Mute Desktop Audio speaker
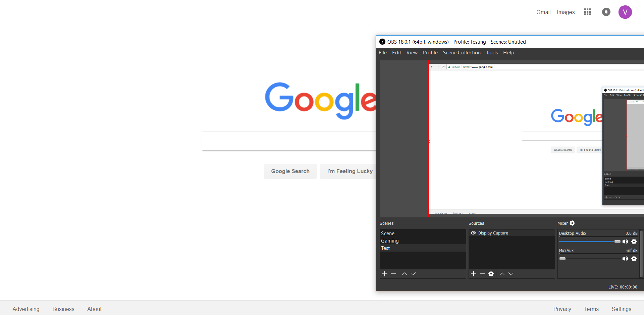Viewport: 644px width, 315px height. point(625,242)
